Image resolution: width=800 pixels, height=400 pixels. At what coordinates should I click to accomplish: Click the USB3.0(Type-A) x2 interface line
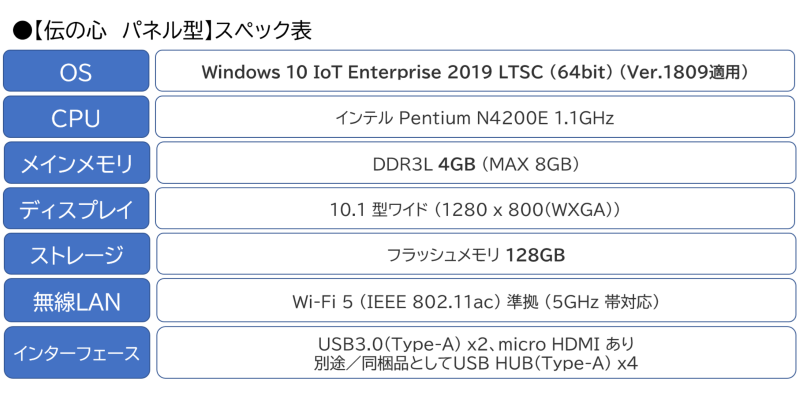(474, 343)
